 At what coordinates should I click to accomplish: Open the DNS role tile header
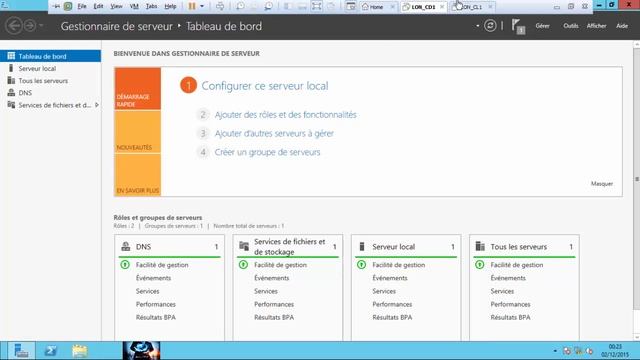(x=169, y=247)
